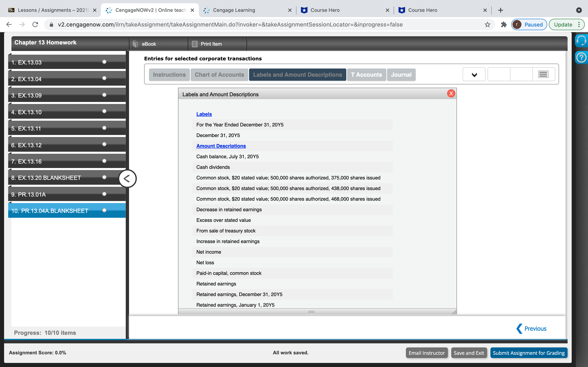
Task: Select status dot for 9. PR.13.01A
Action: 104,194
